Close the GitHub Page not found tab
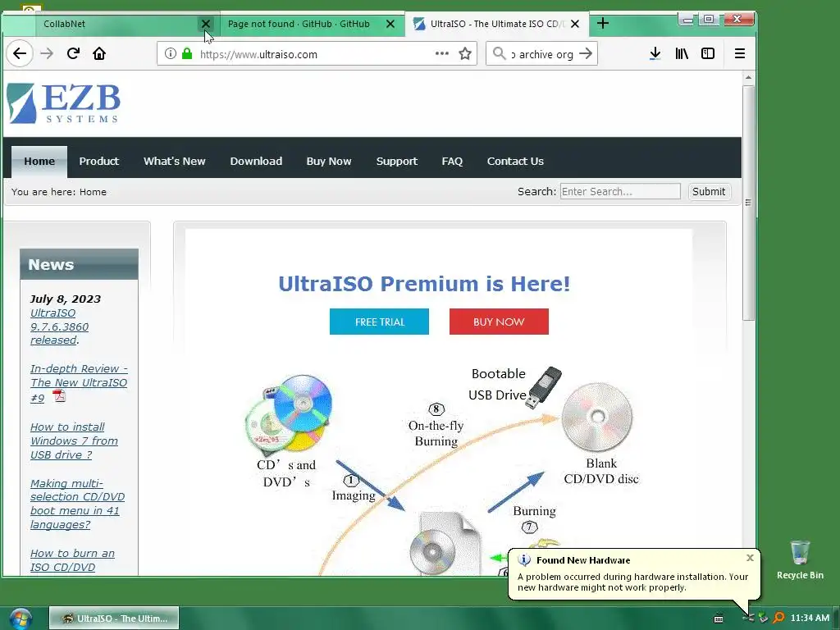840x630 pixels. tap(390, 24)
